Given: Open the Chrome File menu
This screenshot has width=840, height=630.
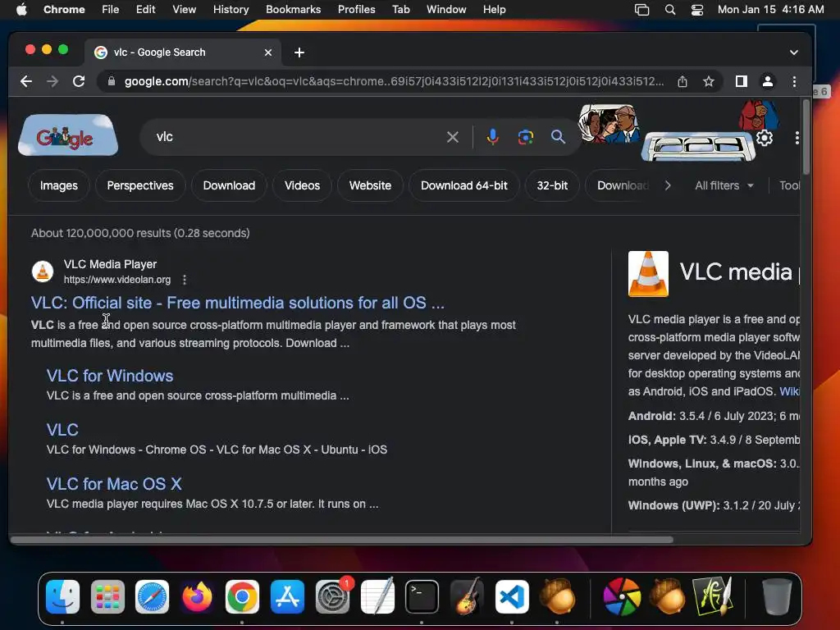Looking at the screenshot, I should 111,10.
